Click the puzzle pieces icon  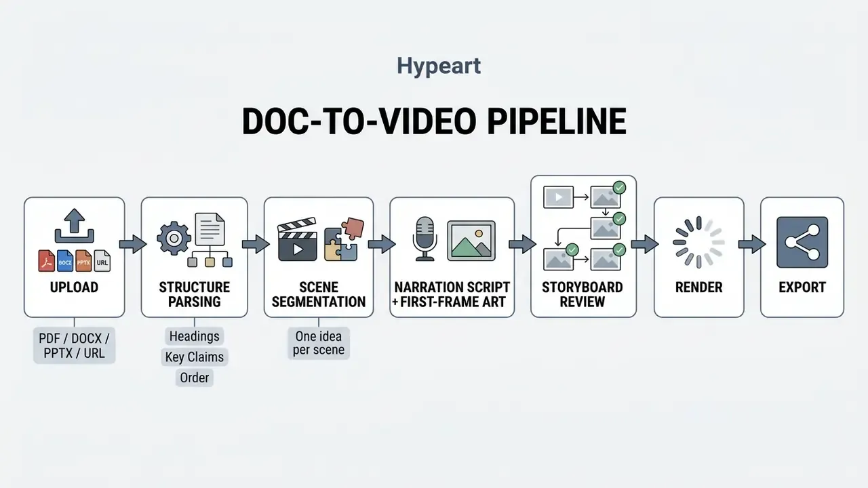343,239
